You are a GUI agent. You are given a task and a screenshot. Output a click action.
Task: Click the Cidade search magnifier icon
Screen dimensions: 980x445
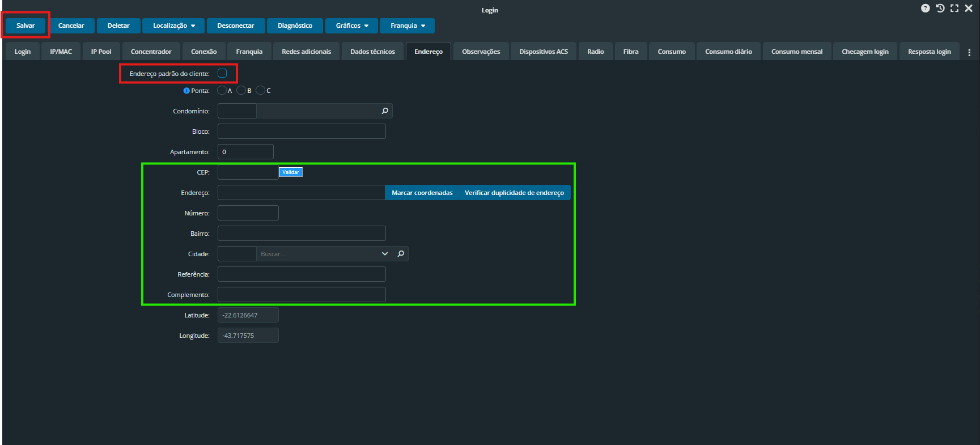401,254
